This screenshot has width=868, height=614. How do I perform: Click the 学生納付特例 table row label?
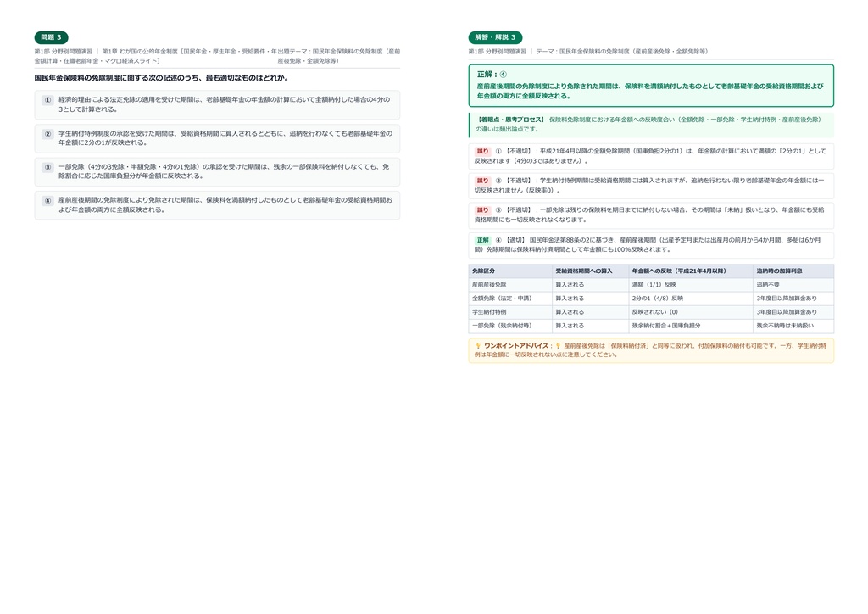tap(489, 312)
